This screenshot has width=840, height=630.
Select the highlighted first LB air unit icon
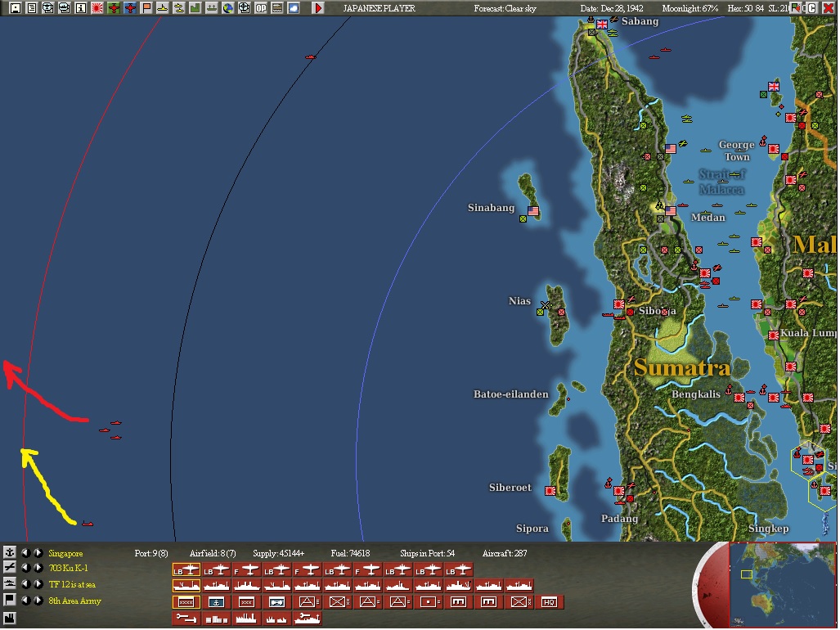(186, 570)
